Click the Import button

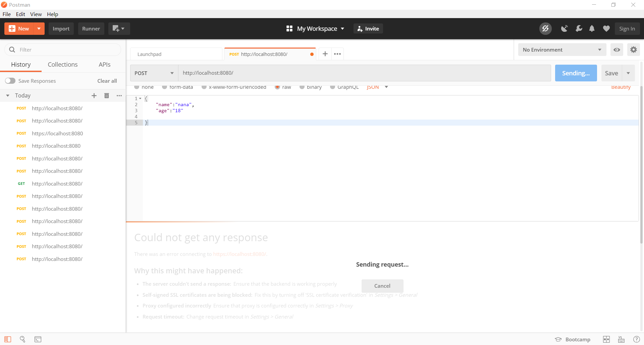[x=61, y=28]
